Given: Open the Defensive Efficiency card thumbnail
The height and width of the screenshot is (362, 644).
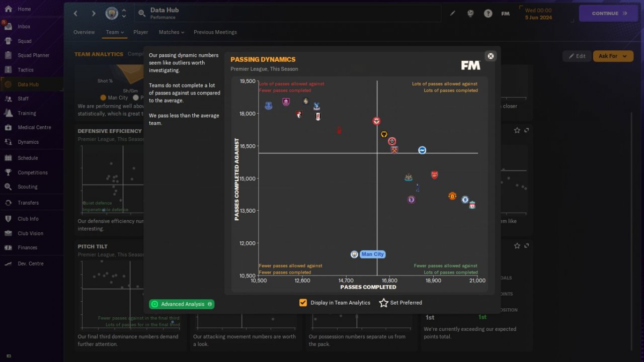Looking at the screenshot, I should pyautogui.click(x=110, y=180).
